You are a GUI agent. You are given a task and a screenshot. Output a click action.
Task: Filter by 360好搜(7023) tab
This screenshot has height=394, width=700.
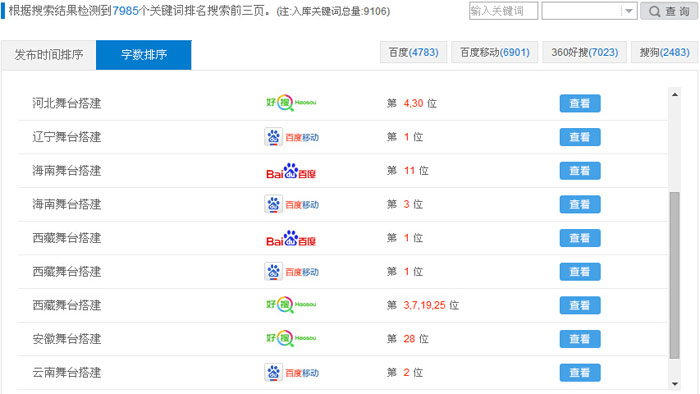584,53
